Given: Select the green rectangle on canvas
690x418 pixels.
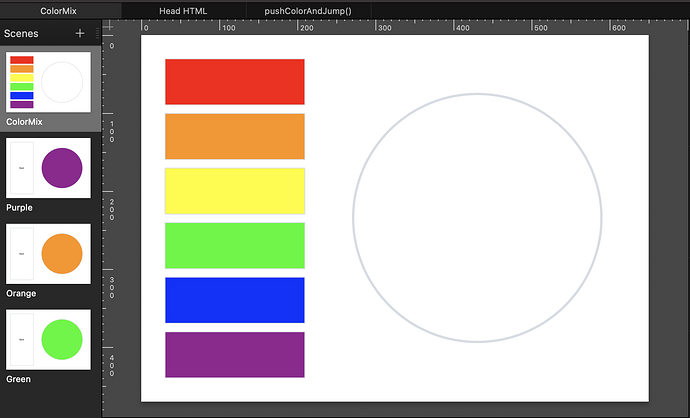Looking at the screenshot, I should pyautogui.click(x=234, y=246).
